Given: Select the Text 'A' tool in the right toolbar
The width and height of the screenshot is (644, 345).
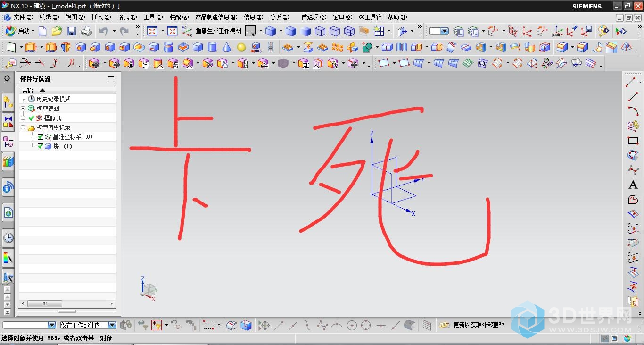Looking at the screenshot, I should [633, 185].
